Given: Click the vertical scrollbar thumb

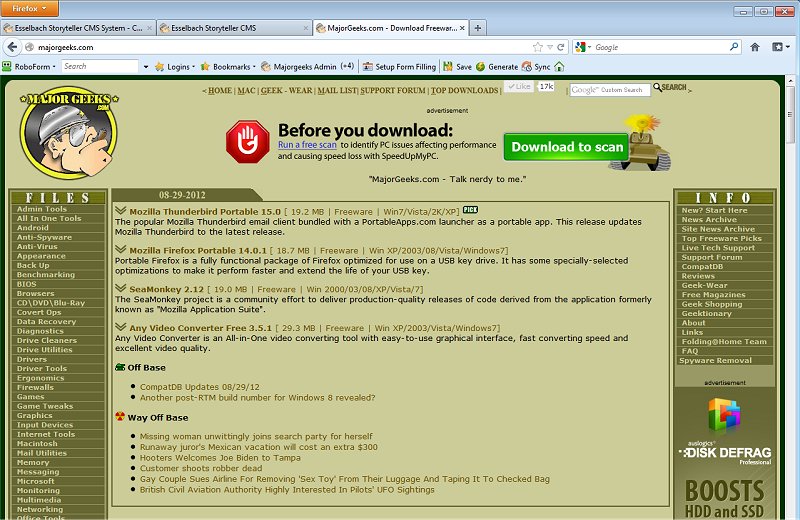Looking at the screenshot, I should coord(791,115).
